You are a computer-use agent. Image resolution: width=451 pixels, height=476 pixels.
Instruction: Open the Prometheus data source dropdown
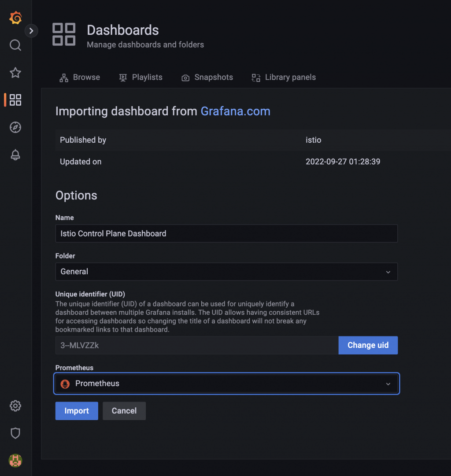coord(226,384)
